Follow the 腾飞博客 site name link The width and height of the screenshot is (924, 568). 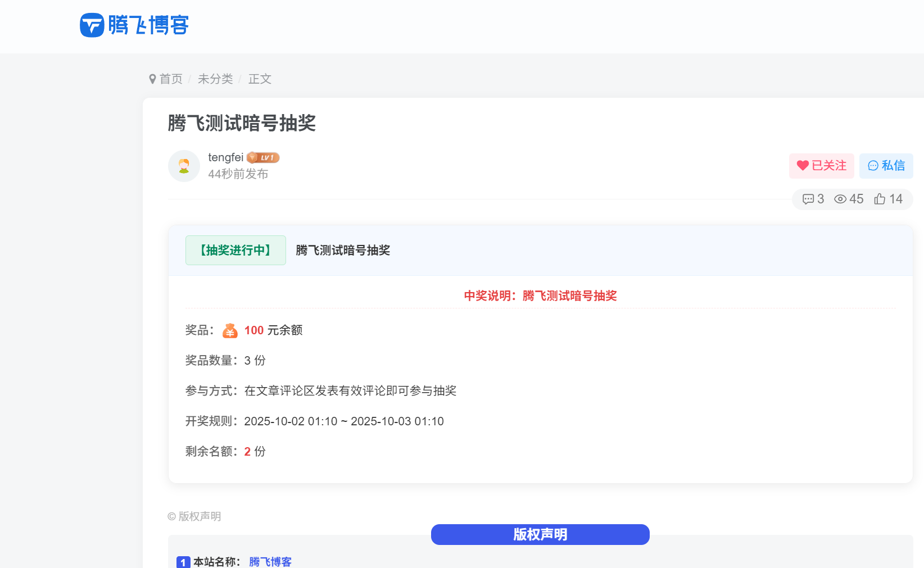tap(270, 561)
